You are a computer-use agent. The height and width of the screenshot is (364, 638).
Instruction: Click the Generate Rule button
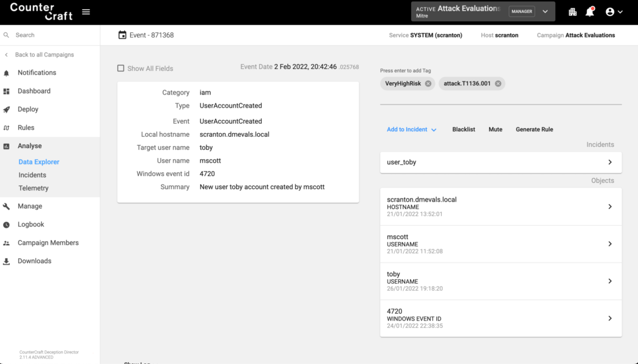click(x=534, y=129)
